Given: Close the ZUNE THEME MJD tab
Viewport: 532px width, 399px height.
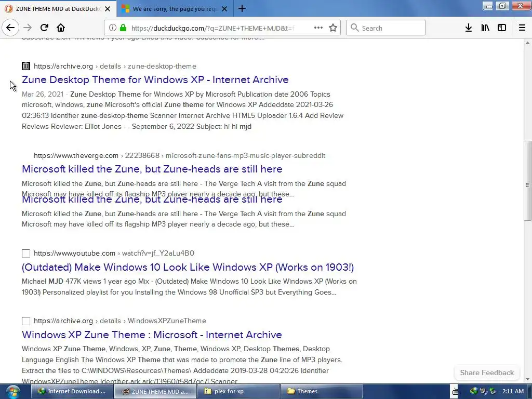Looking at the screenshot, I should pyautogui.click(x=108, y=9).
